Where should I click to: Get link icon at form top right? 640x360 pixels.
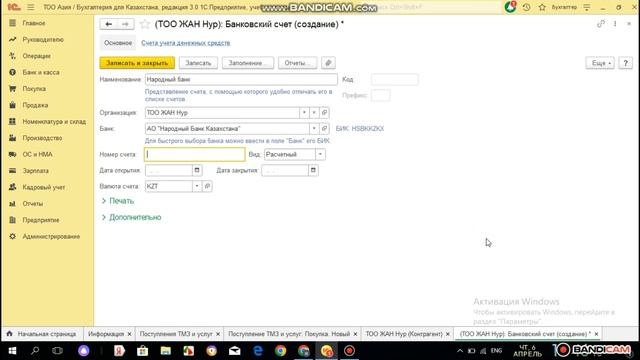click(600, 24)
